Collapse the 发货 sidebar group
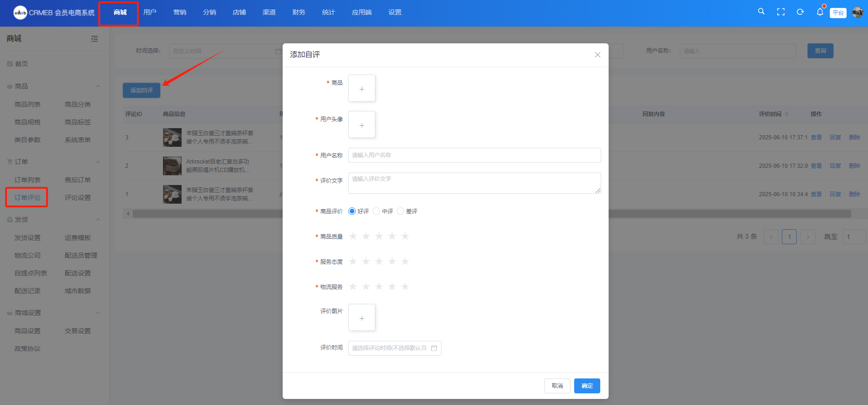 click(x=98, y=220)
